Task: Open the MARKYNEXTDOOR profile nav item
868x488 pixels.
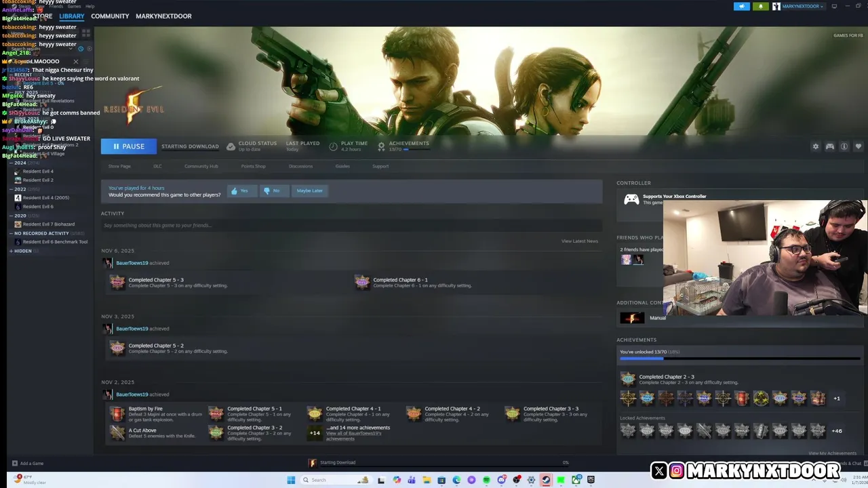Action: point(163,16)
